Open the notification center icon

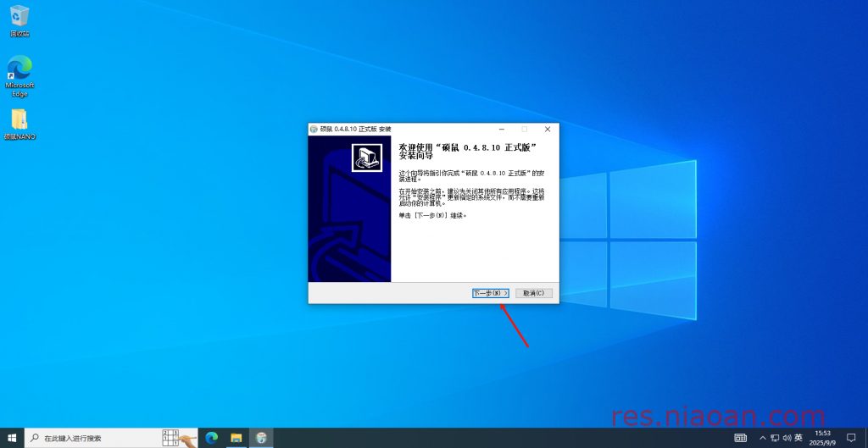pos(851,438)
